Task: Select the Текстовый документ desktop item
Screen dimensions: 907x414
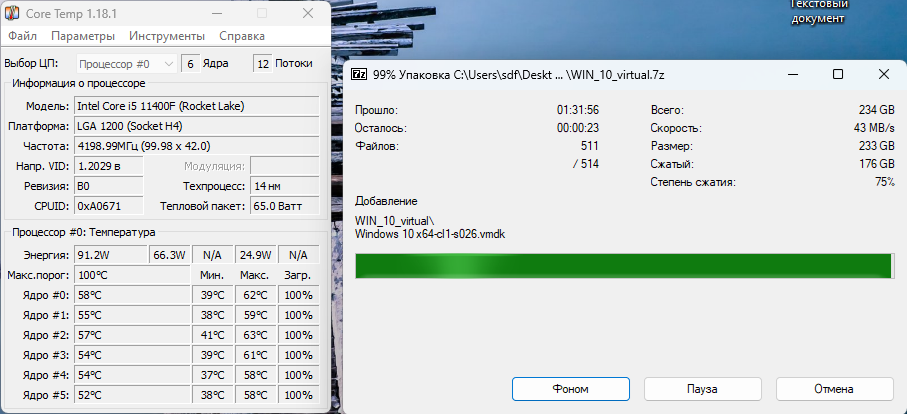Action: 818,12
